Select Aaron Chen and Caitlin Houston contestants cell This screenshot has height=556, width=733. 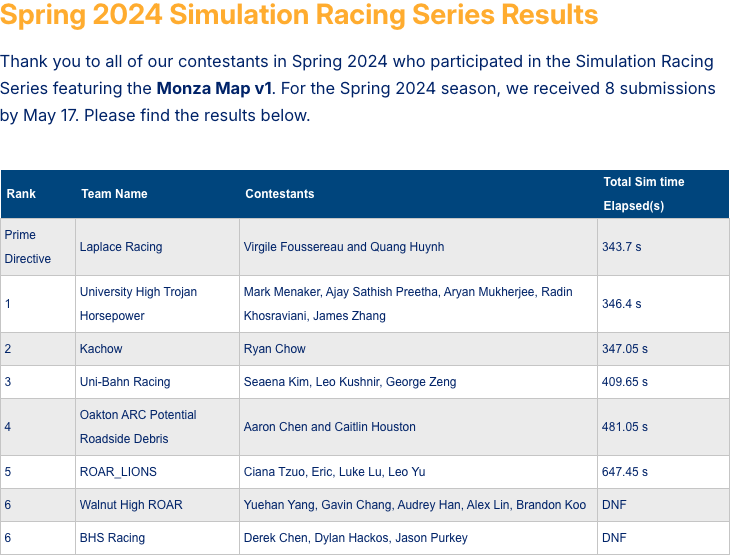329,427
